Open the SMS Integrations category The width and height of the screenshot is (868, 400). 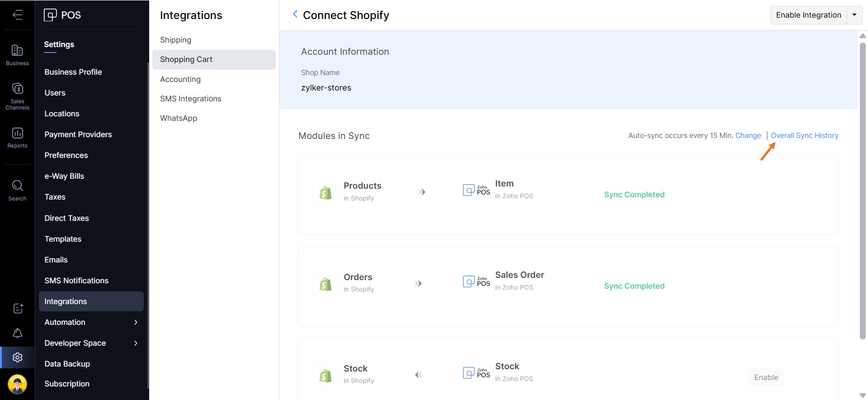[x=190, y=99]
